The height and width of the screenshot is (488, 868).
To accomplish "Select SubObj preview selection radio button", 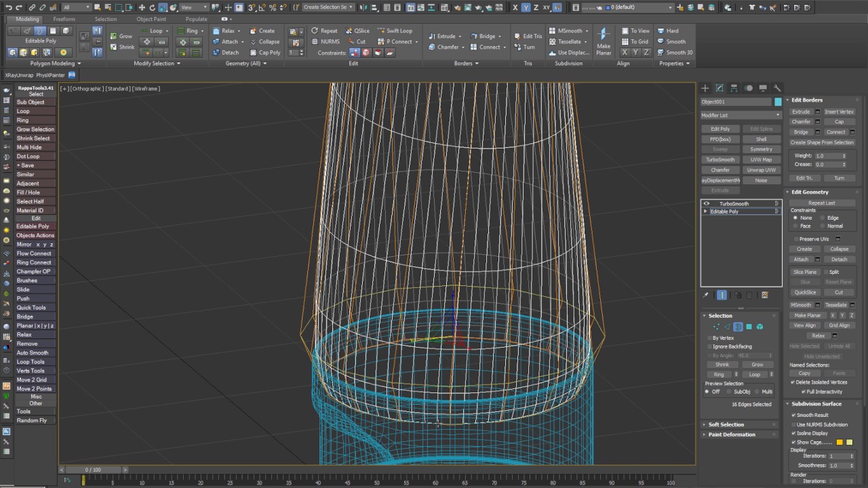I will pos(728,392).
